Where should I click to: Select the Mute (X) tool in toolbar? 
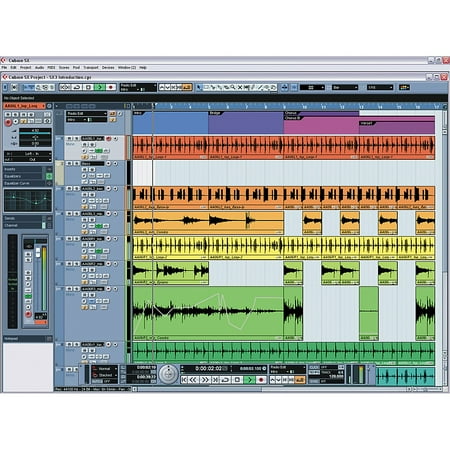point(240,87)
